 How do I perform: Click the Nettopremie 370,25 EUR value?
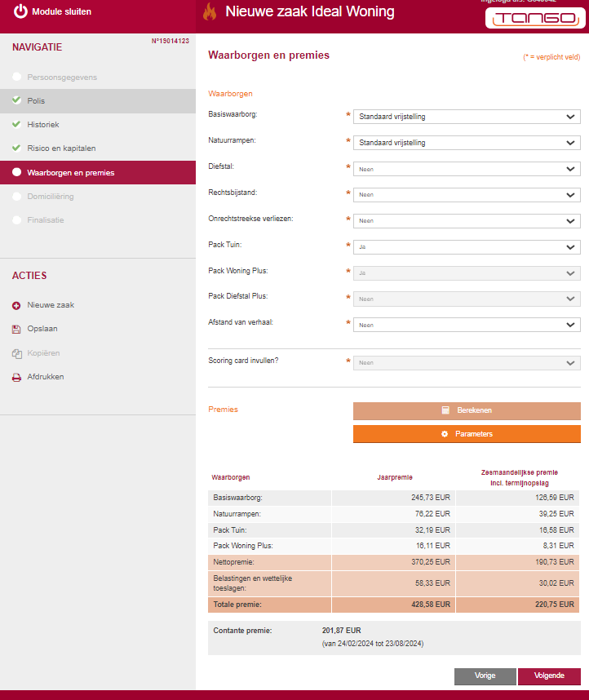(x=431, y=562)
